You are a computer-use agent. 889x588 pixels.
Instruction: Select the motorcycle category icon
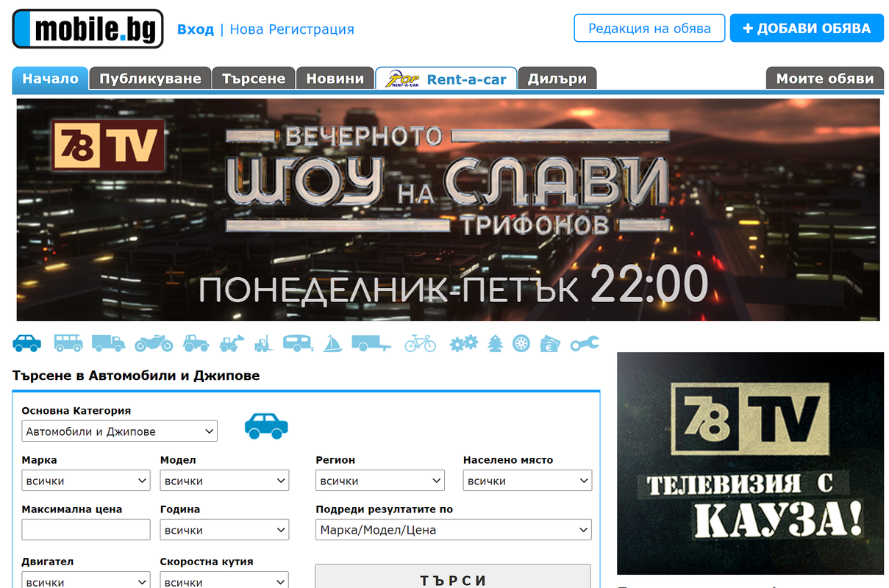pos(153,343)
